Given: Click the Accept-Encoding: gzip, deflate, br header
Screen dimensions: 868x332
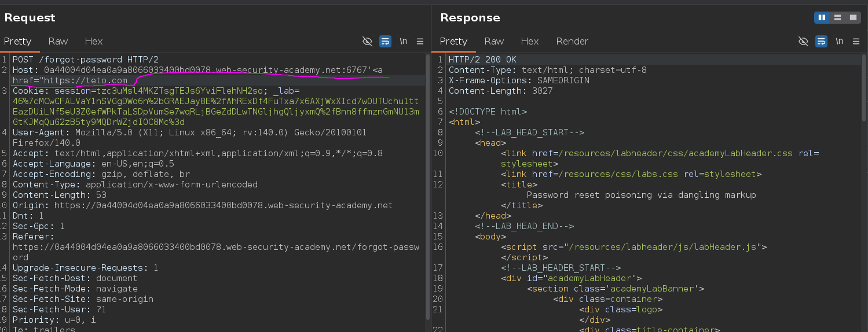Looking at the screenshot, I should tap(101, 174).
